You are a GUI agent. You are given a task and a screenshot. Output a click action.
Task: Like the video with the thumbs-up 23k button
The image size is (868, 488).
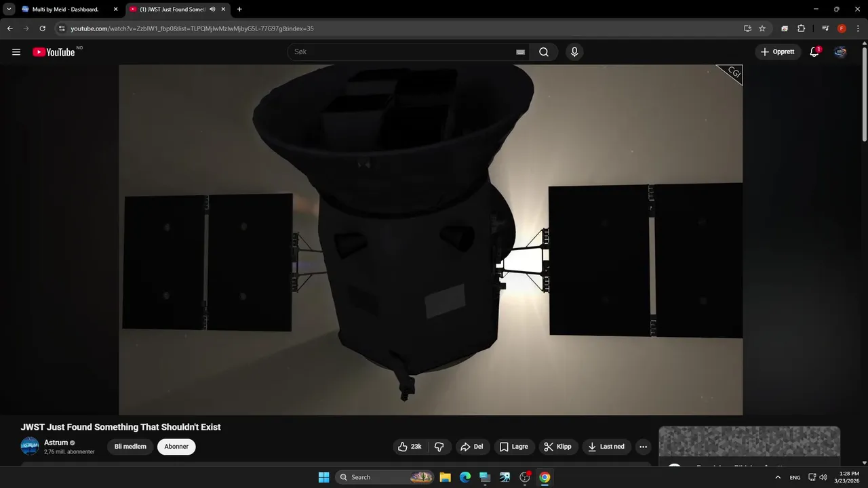(x=410, y=447)
